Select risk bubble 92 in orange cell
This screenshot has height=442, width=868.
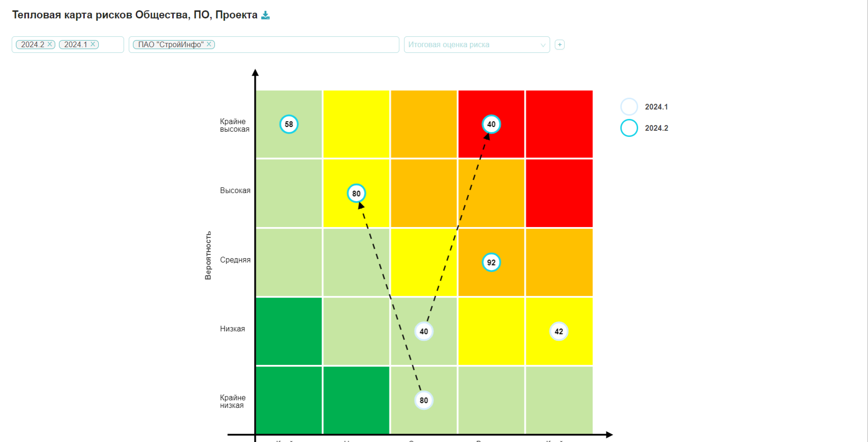pyautogui.click(x=491, y=262)
